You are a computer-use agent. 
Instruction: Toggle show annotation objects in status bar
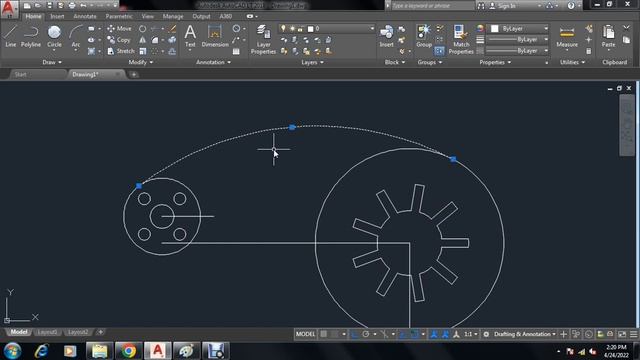pyautogui.click(x=434, y=334)
